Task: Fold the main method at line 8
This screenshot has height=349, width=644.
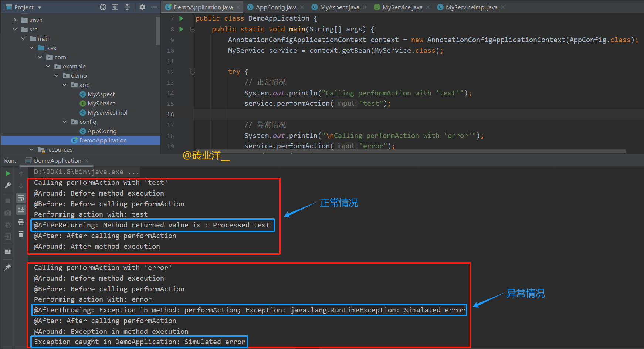Action: 193,29
